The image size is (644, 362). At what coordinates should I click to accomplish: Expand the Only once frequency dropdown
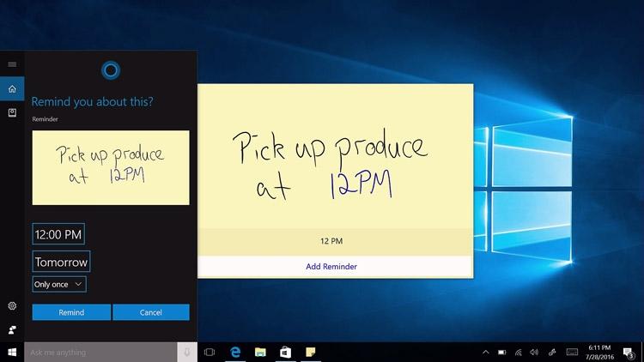point(59,284)
